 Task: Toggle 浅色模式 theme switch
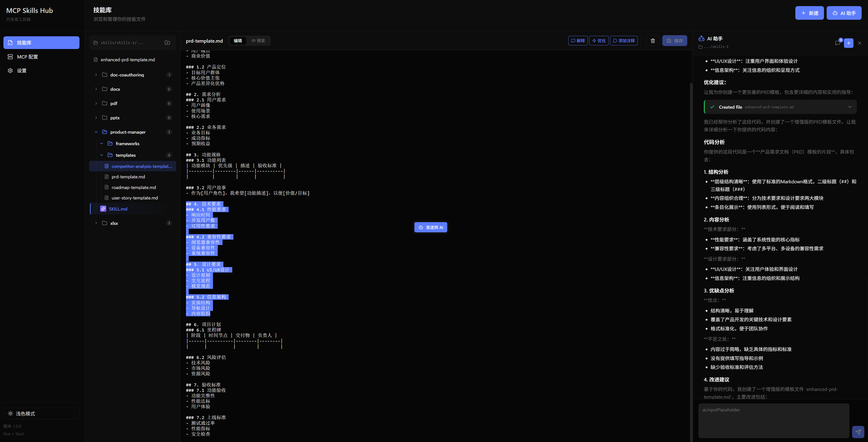click(41, 413)
